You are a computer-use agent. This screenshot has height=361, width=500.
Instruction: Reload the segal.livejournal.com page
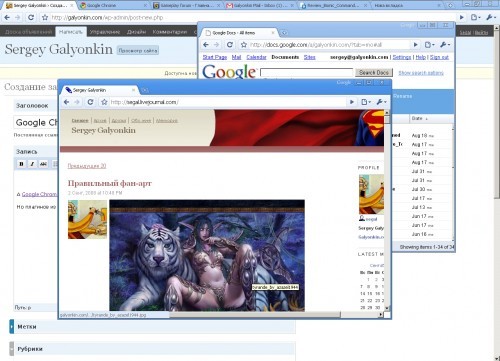90,102
